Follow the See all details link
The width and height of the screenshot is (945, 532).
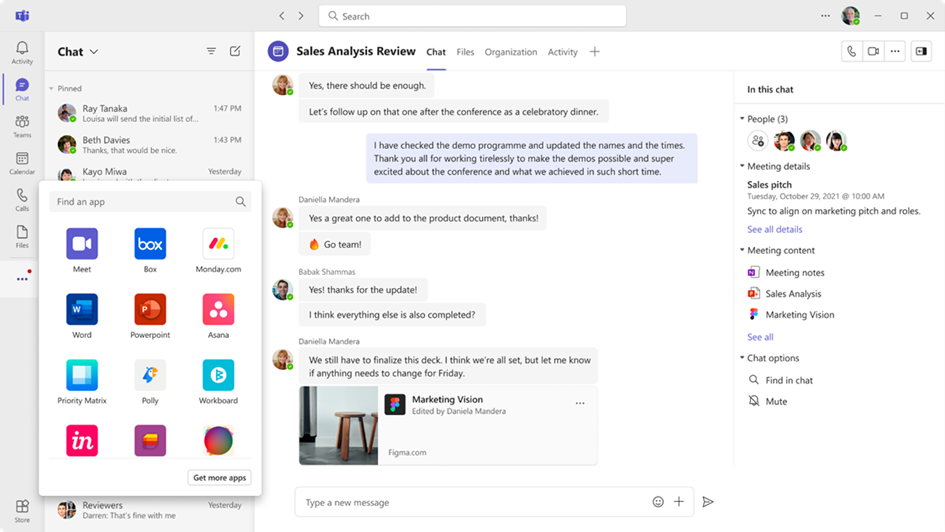pos(774,230)
